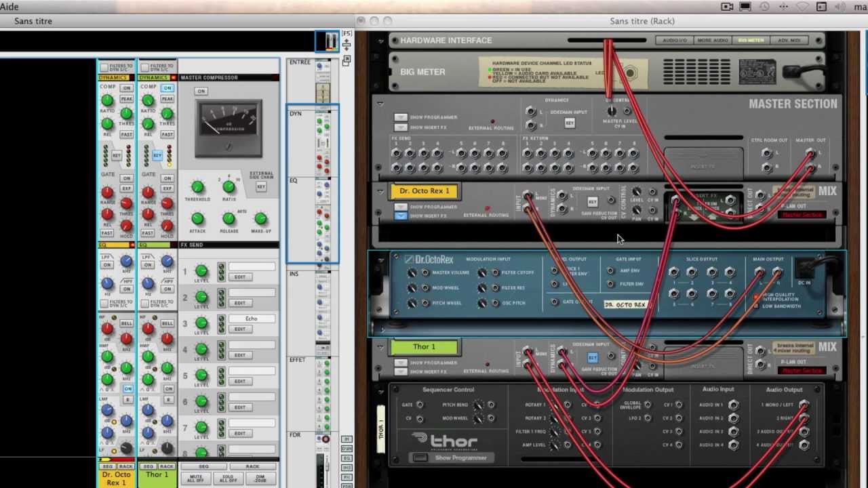Turn off the compressor ON button on Thor 1 channel

[167, 88]
